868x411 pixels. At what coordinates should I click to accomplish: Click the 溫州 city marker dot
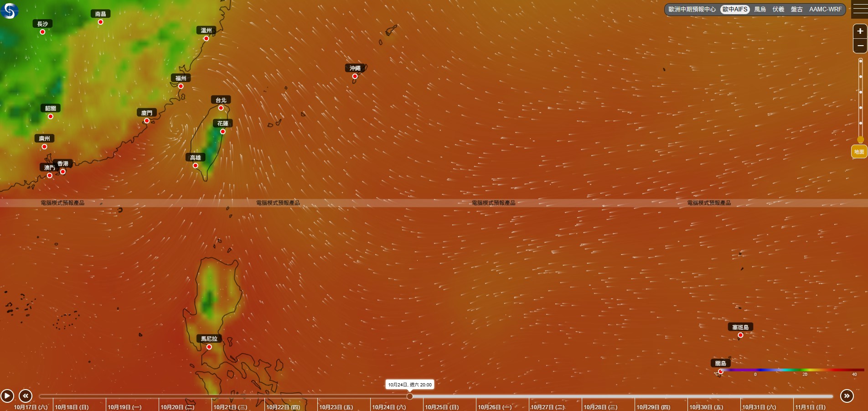(x=207, y=38)
